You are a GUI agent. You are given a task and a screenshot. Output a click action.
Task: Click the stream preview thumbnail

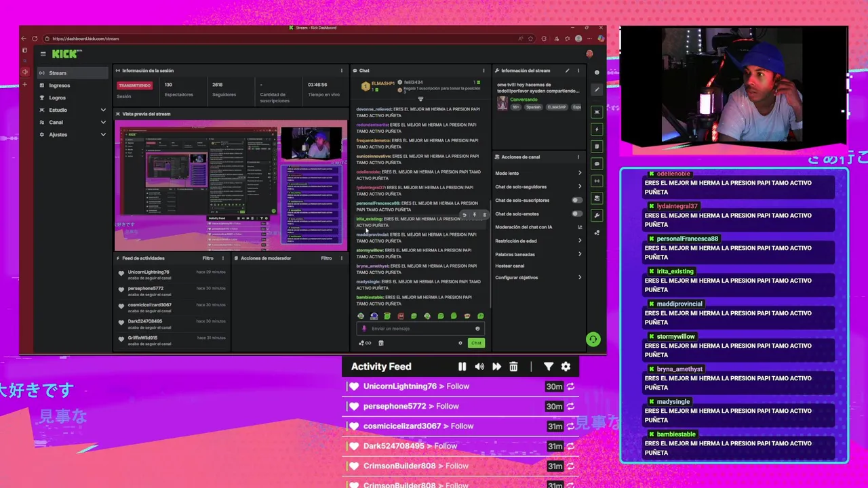231,186
